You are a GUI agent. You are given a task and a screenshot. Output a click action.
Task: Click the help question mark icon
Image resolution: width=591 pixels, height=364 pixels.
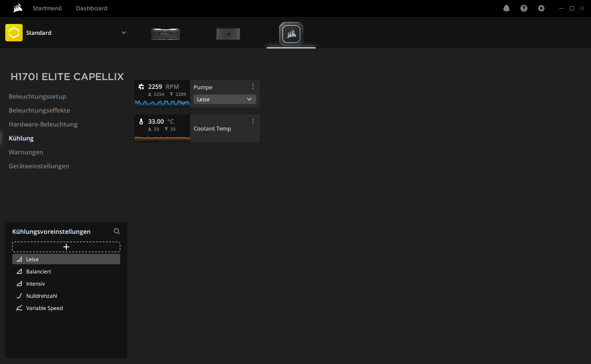pos(524,8)
